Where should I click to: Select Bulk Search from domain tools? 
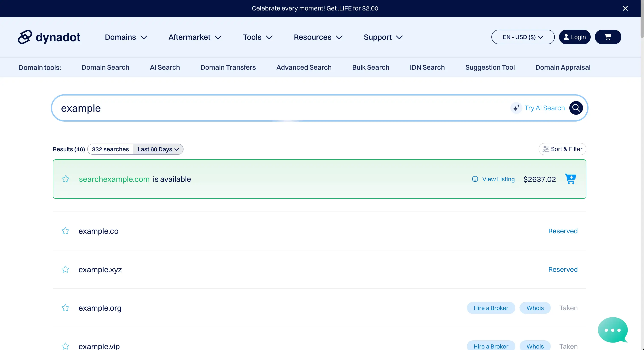pos(370,67)
